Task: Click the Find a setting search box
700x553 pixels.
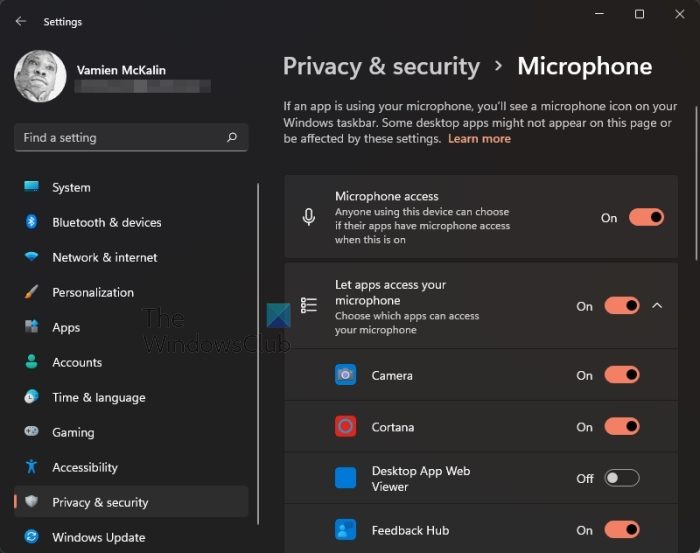Action: point(120,138)
